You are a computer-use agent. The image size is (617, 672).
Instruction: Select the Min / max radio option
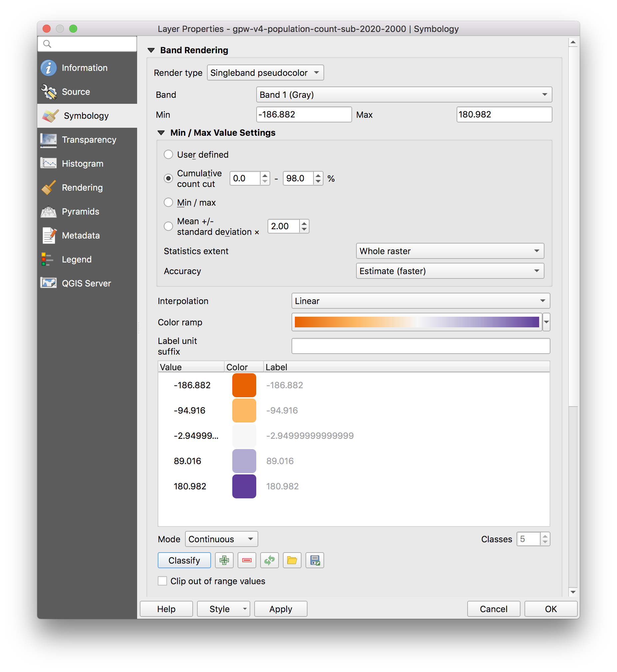coord(168,203)
